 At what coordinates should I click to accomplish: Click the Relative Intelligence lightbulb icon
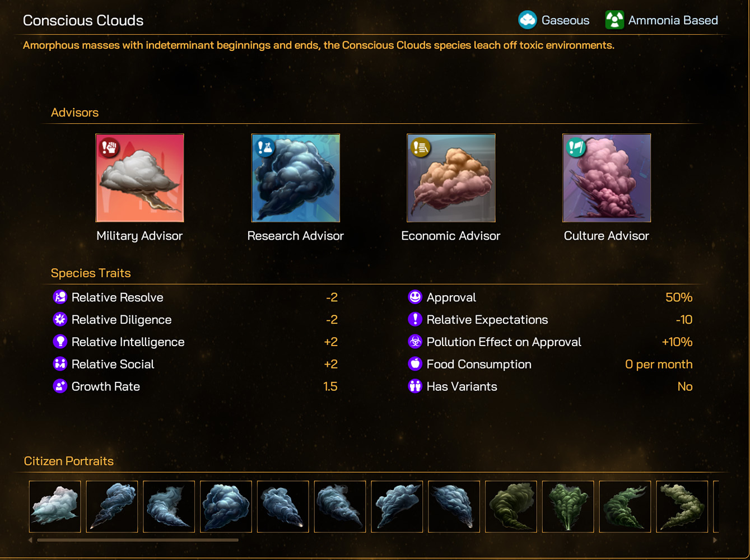(x=60, y=342)
